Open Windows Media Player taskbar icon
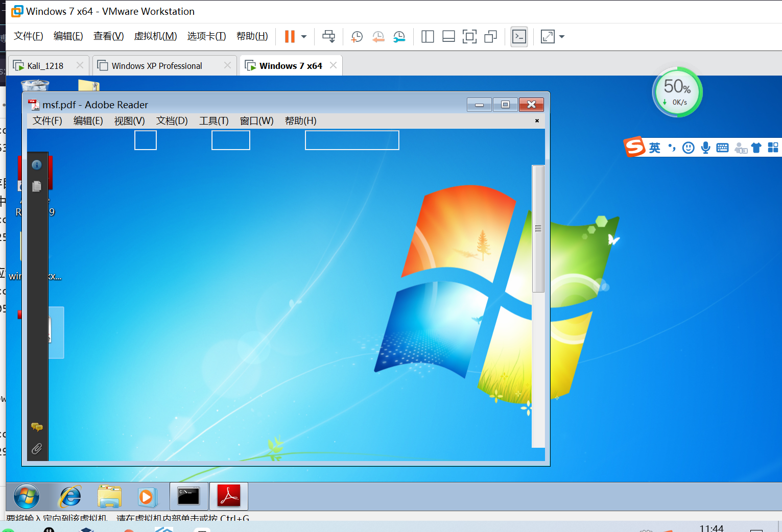Screen dimensions: 782x532 (147, 496)
